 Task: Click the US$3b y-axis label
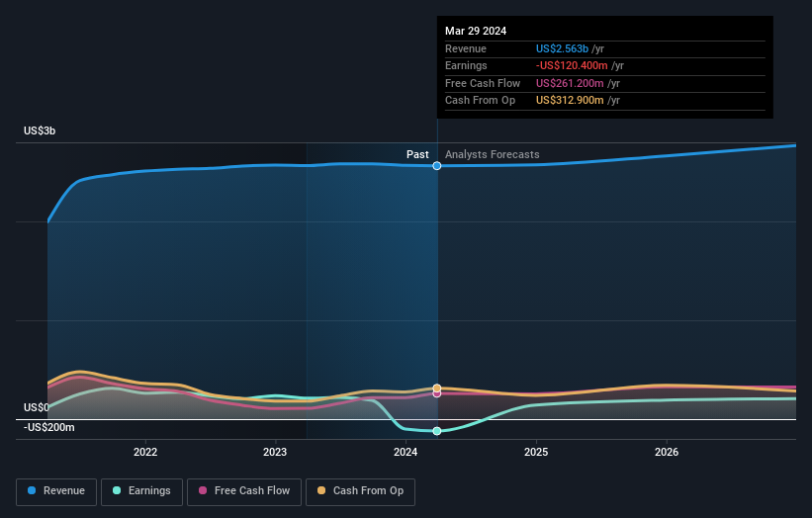(x=40, y=130)
